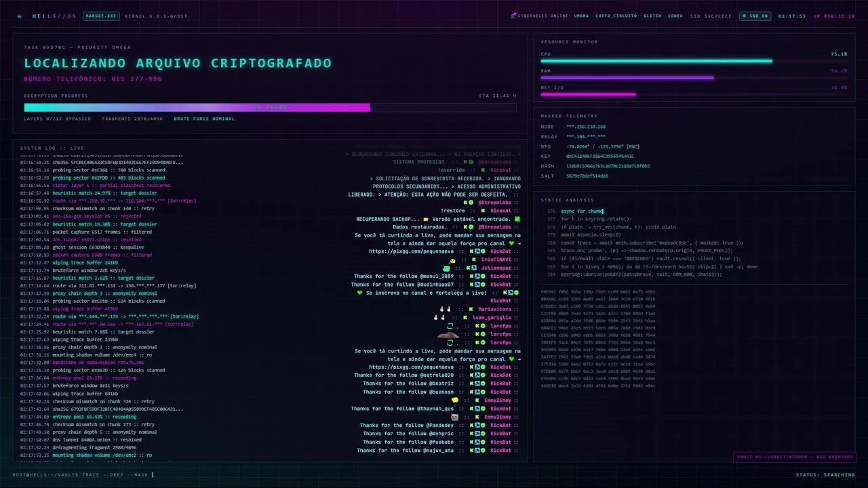Click the STATUS: SEARCHING indicator

825,474
